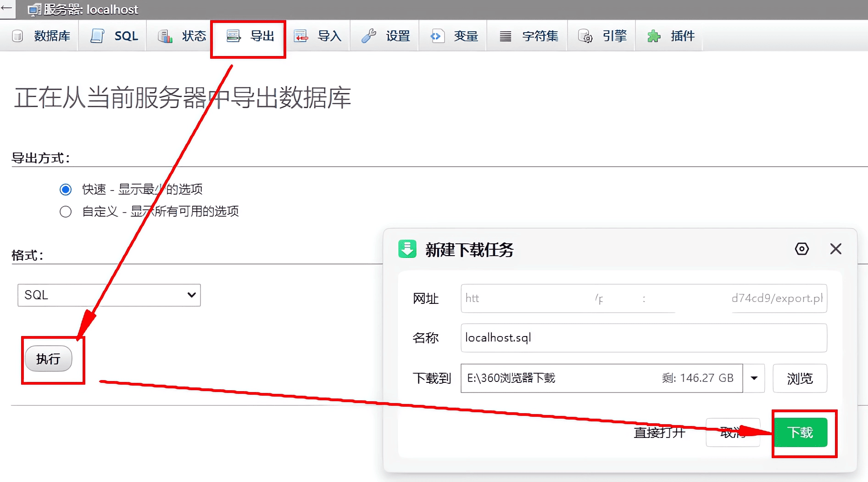The height and width of the screenshot is (482, 868).
Task: Close the new download task dialog
Action: point(835,249)
